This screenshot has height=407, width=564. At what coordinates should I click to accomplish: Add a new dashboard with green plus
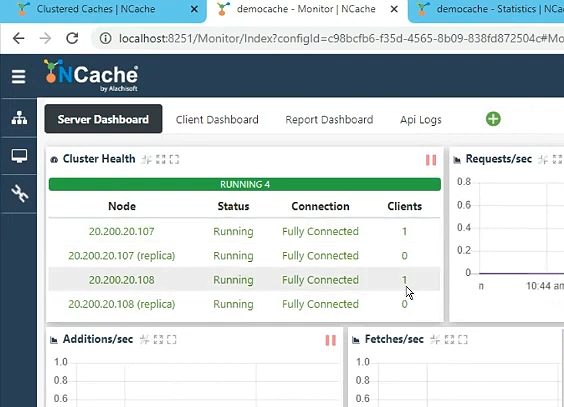493,119
